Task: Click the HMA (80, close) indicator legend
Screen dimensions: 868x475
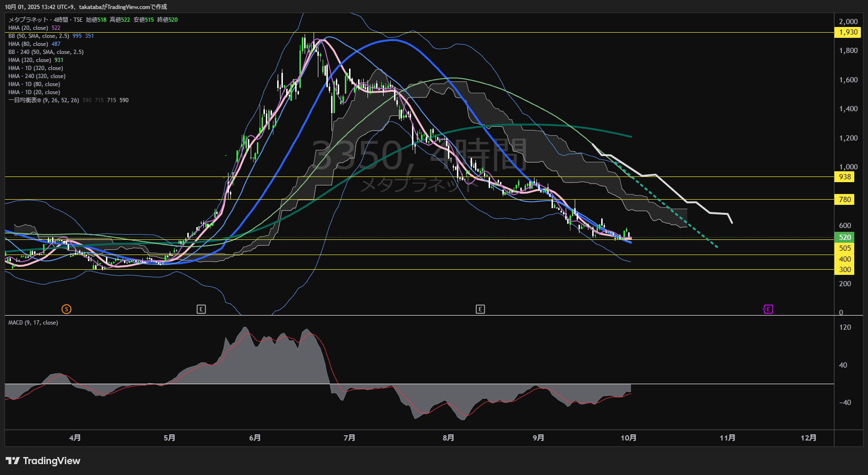Action: tap(28, 44)
